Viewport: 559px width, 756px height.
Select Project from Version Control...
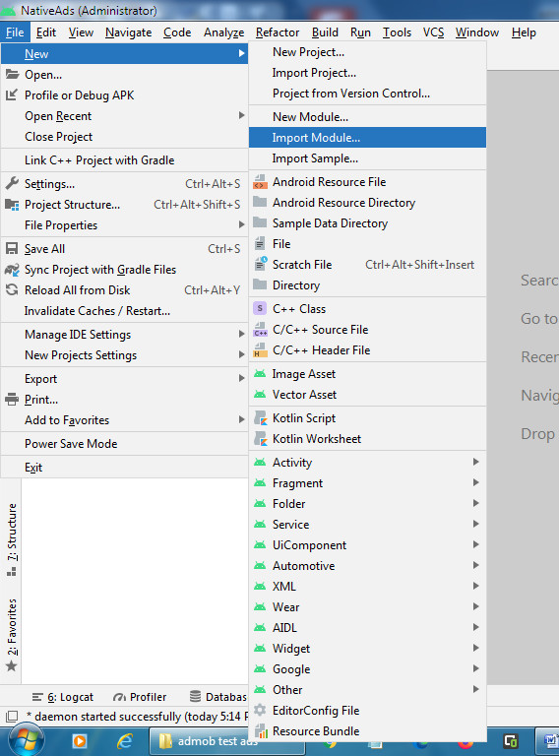[x=367, y=94]
